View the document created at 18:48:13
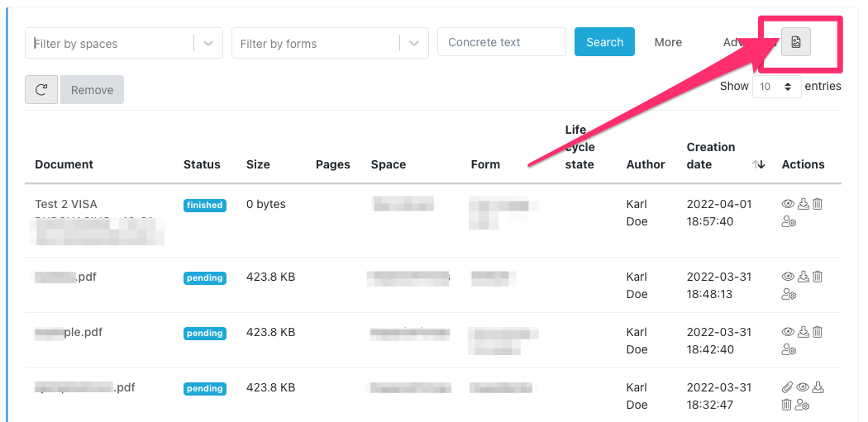868x422 pixels. tap(788, 277)
